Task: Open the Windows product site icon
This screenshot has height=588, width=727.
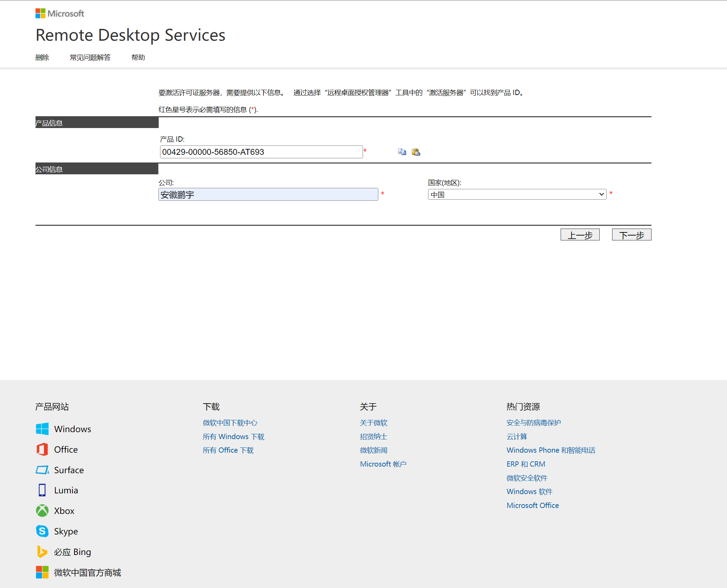Action: click(42, 429)
